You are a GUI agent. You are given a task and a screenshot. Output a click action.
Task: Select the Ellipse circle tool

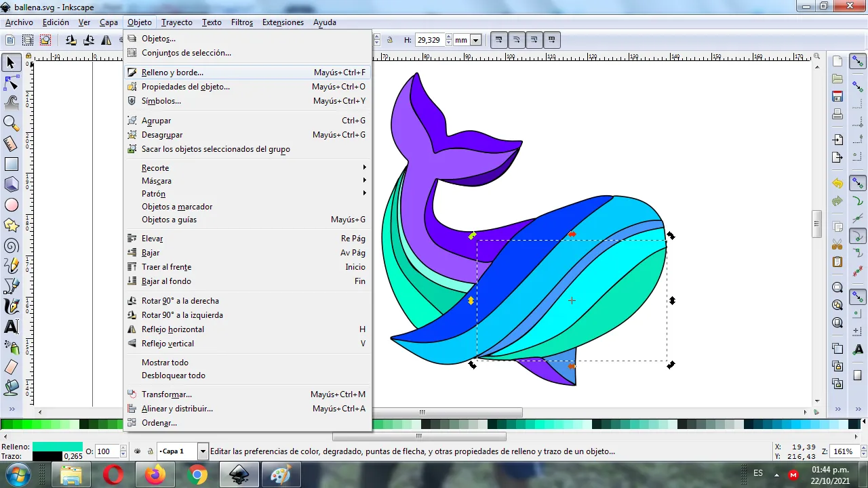pyautogui.click(x=11, y=204)
